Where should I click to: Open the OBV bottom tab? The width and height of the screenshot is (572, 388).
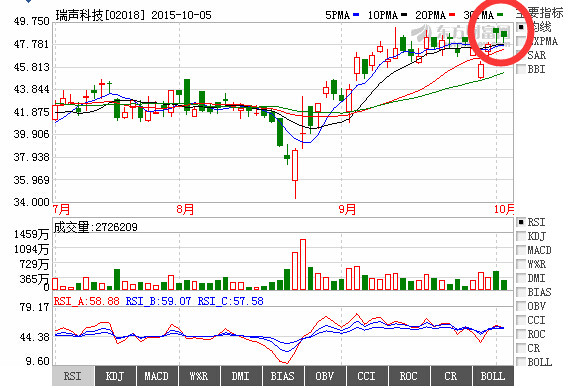coord(325,376)
